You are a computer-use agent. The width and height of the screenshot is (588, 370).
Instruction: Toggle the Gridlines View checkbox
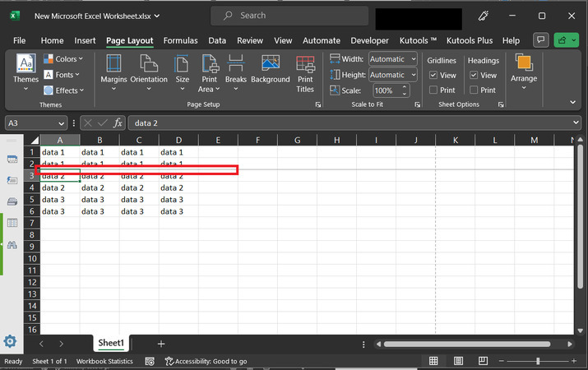coord(433,76)
